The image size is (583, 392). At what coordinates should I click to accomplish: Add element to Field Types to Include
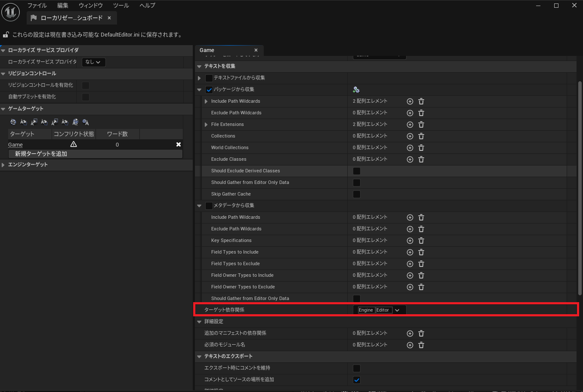[410, 252]
